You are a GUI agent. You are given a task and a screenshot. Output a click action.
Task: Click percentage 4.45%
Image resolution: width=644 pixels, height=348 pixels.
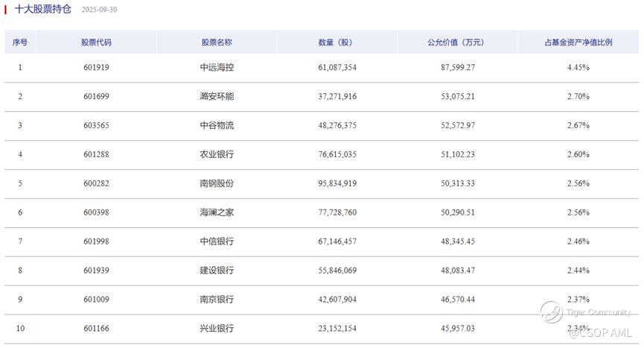coord(578,67)
